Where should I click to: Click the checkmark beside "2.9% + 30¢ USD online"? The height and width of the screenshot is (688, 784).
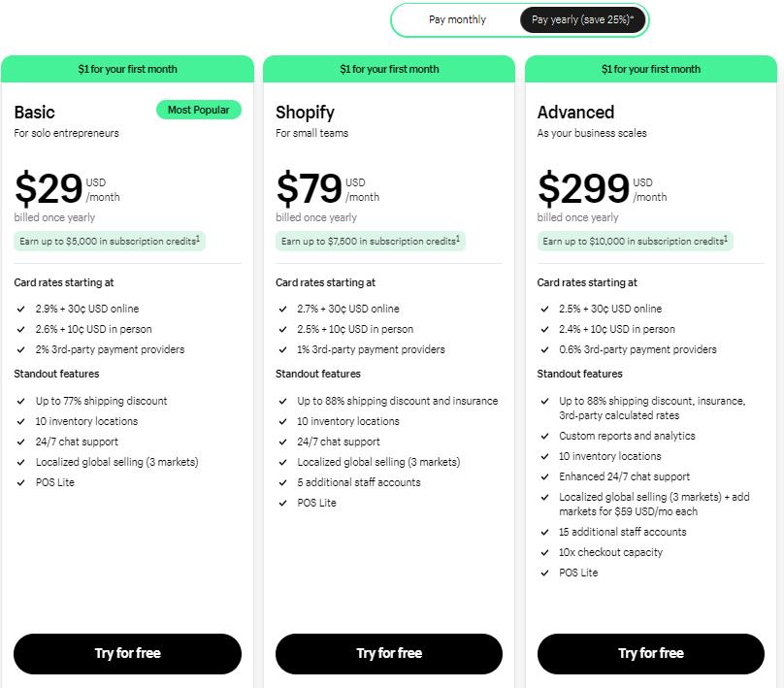point(21,310)
